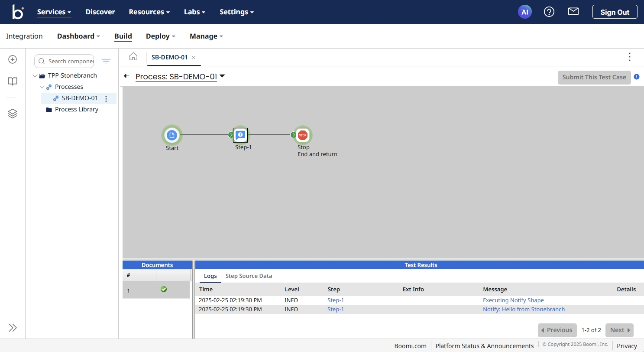Open the Executing Notify Shape message link

click(x=513, y=300)
